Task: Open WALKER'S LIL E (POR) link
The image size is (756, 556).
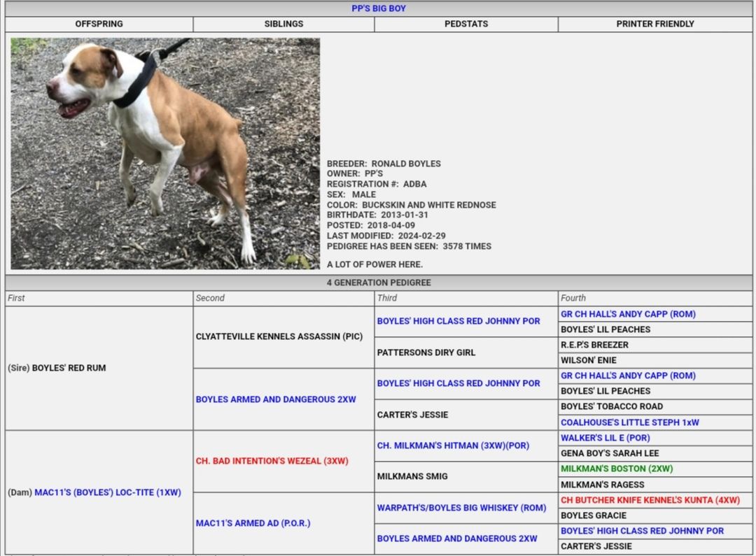Action: pyautogui.click(x=605, y=438)
